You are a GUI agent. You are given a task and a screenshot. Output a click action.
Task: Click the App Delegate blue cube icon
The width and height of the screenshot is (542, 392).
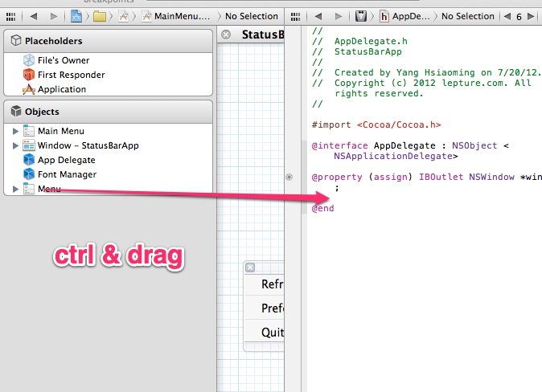tap(29, 160)
